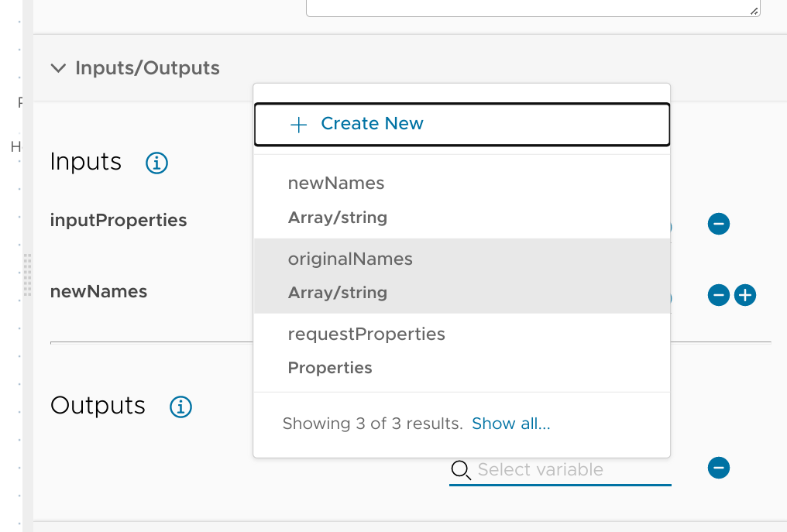Open the Show all... link
The image size is (787, 532).
tap(510, 424)
